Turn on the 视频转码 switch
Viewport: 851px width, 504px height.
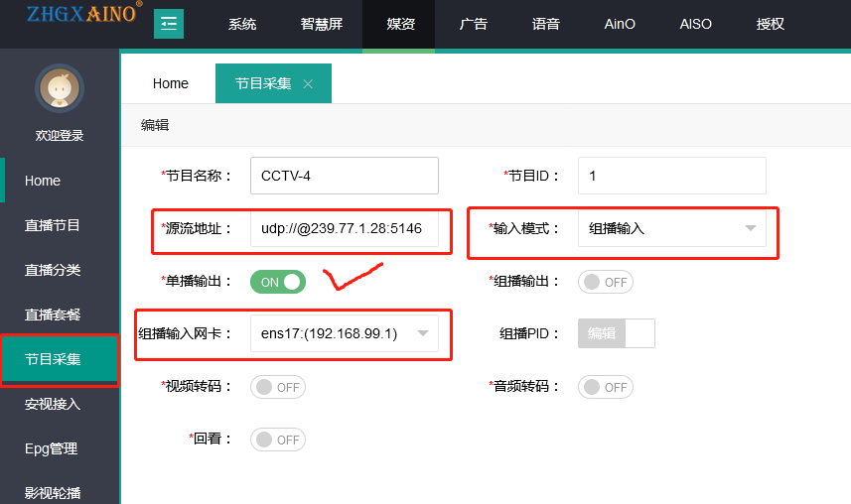click(277, 386)
